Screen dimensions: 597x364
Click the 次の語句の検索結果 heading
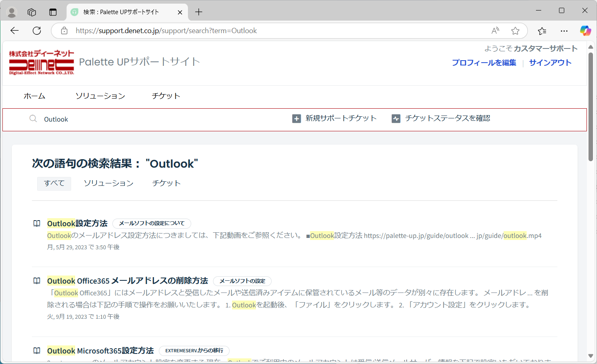click(x=115, y=164)
